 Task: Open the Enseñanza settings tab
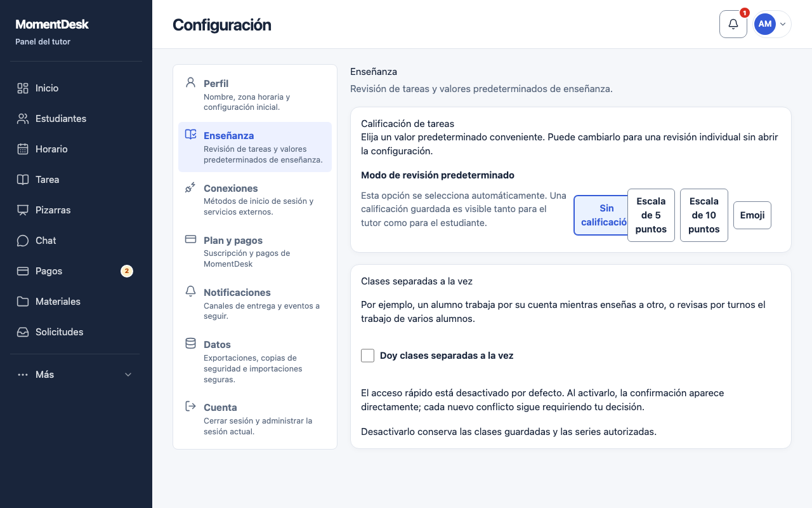point(255,147)
